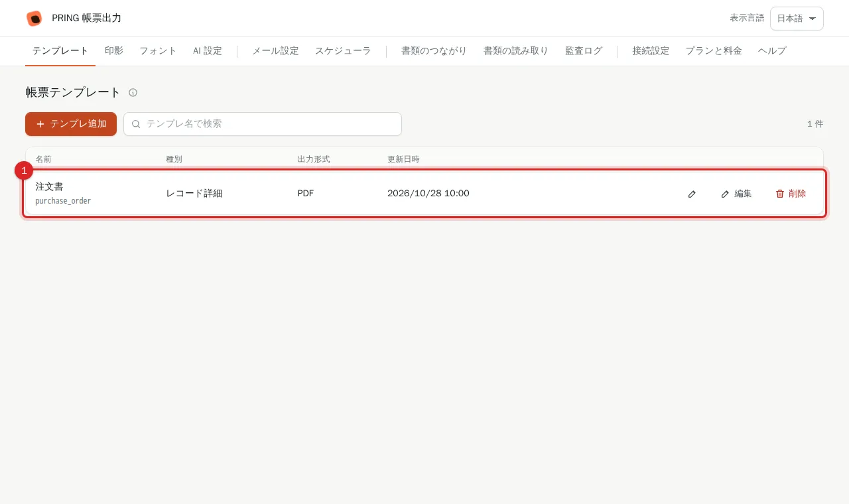
Task: Click the 出力形式 column header
Action: click(314, 159)
